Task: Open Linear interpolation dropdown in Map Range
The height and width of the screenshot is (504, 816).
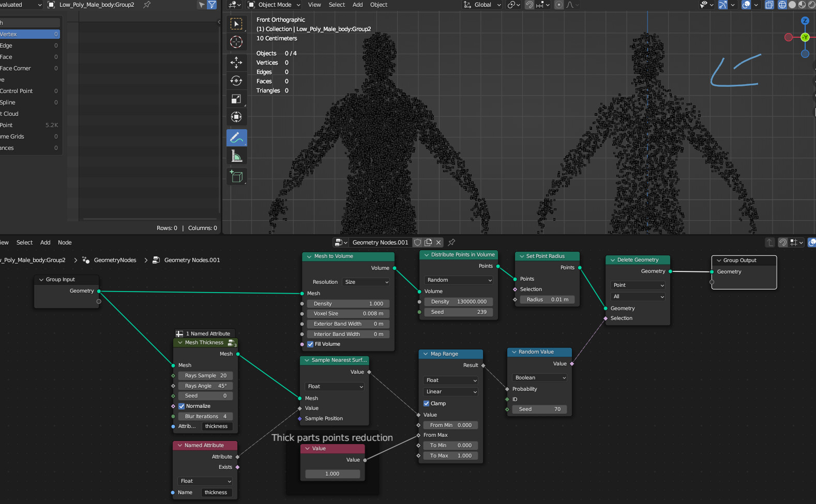Action: click(450, 392)
